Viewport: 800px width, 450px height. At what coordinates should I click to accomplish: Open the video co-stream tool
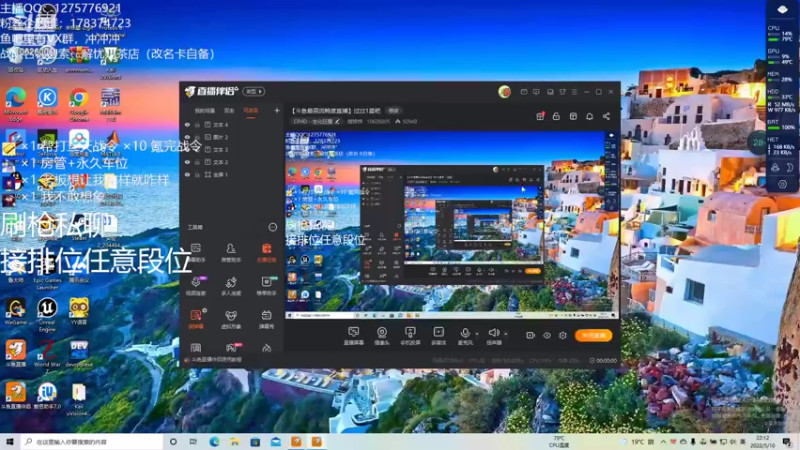(196, 286)
